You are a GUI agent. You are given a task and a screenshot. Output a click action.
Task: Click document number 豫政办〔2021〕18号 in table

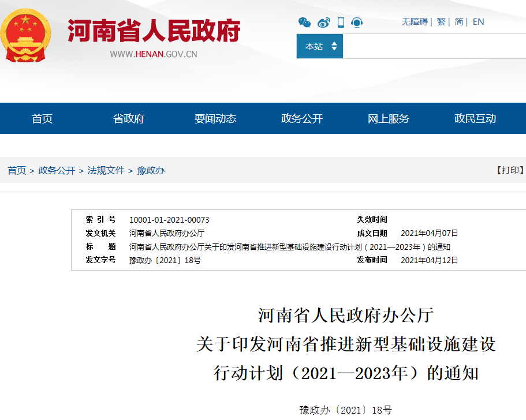(x=165, y=260)
